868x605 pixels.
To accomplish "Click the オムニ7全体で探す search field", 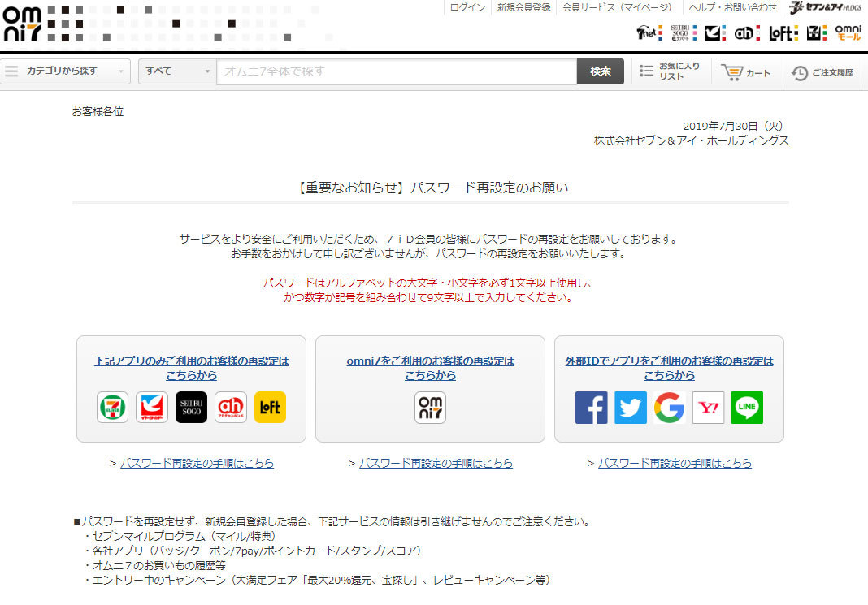I will pyautogui.click(x=397, y=71).
